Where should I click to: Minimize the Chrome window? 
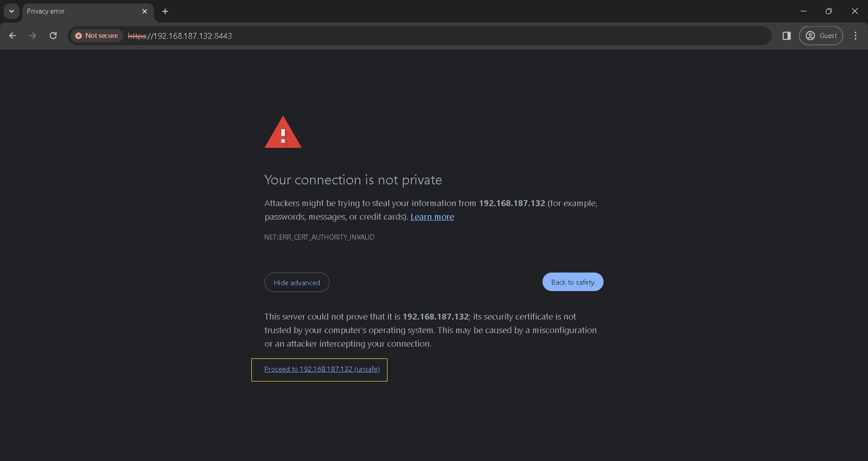pos(803,11)
